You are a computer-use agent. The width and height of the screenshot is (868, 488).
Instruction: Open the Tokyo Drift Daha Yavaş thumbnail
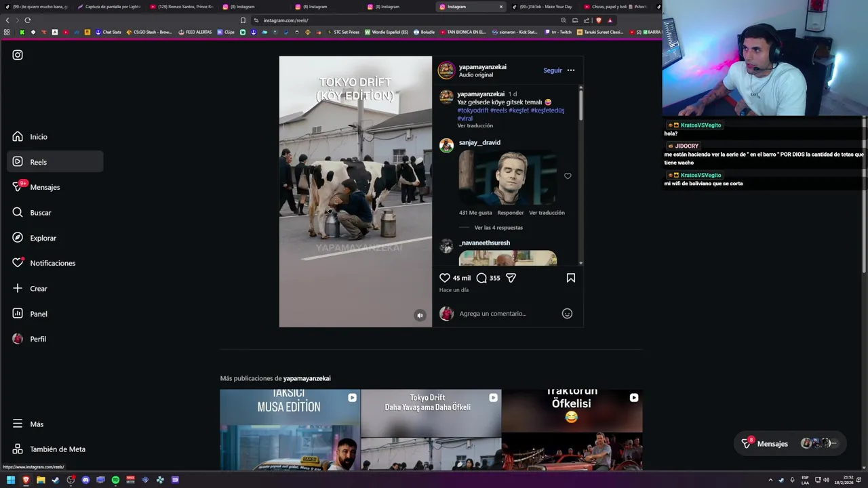point(431,430)
